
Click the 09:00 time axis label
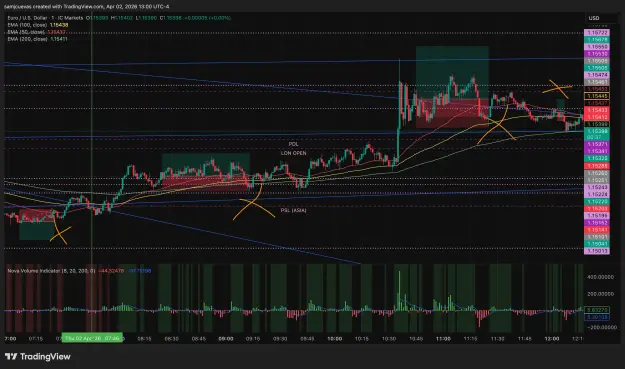[x=226, y=339]
